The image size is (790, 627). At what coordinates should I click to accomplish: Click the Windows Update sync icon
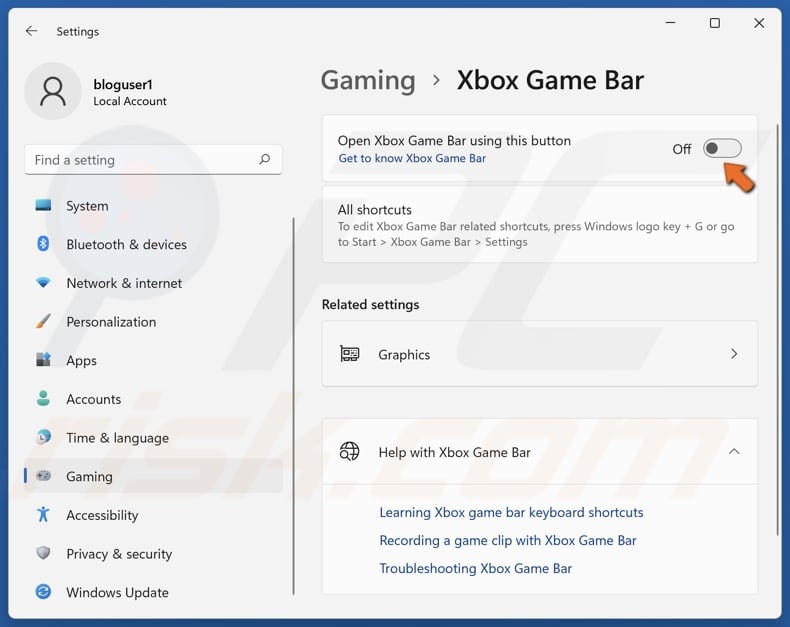click(x=43, y=591)
